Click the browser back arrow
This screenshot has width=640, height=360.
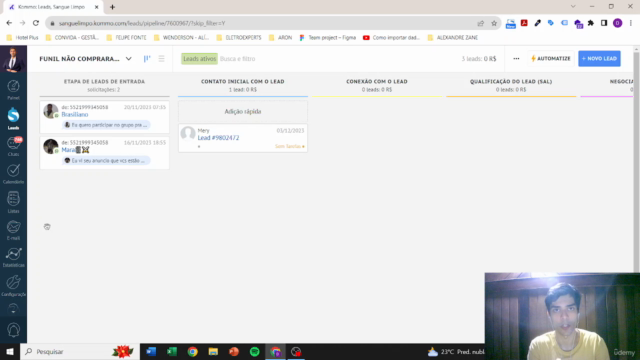[x=9, y=23]
